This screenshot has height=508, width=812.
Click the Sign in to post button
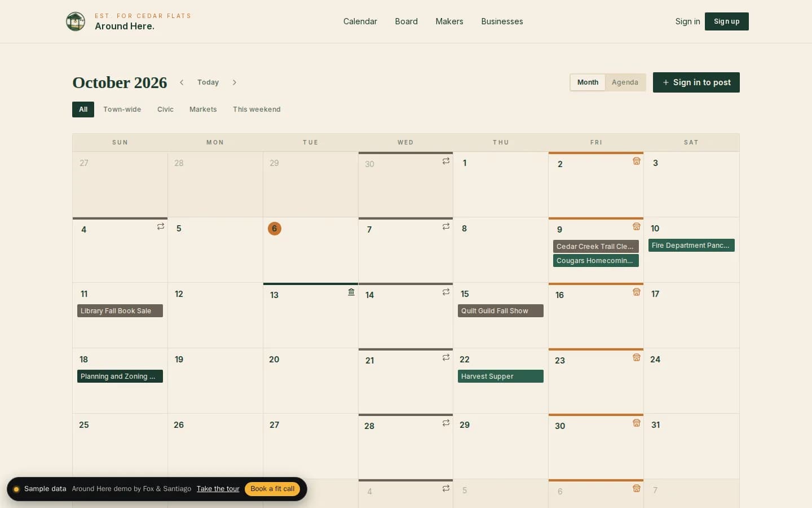(696, 82)
